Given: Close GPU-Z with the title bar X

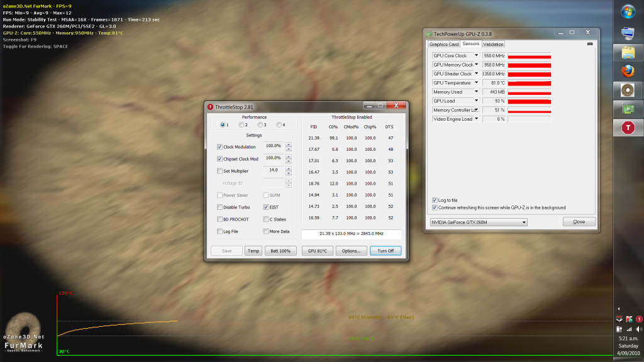Looking at the screenshot, I should pos(588,33).
